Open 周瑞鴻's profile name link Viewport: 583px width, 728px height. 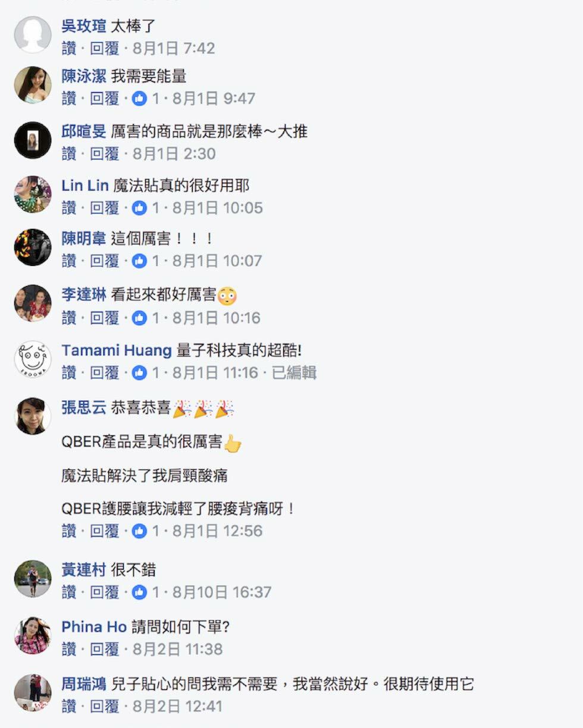tap(84, 684)
